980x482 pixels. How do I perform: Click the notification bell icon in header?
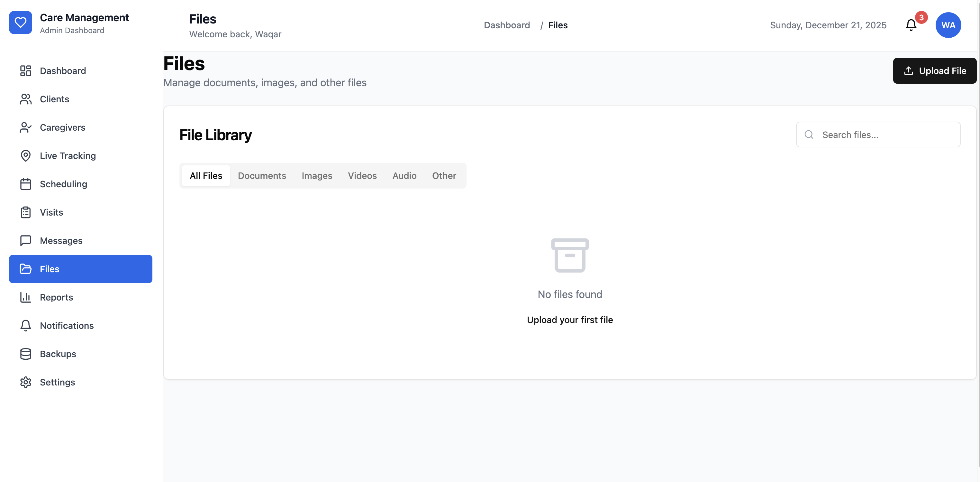pos(911,25)
